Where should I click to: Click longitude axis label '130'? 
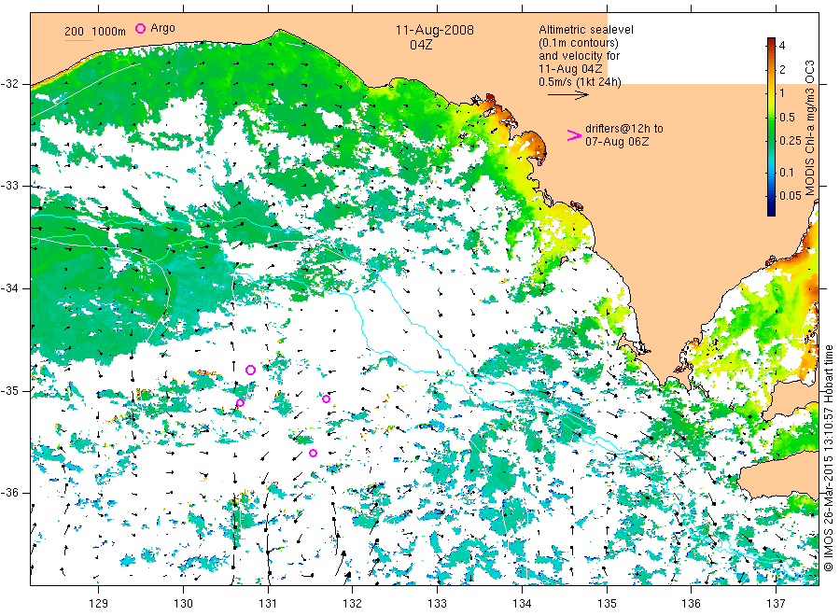point(183,604)
